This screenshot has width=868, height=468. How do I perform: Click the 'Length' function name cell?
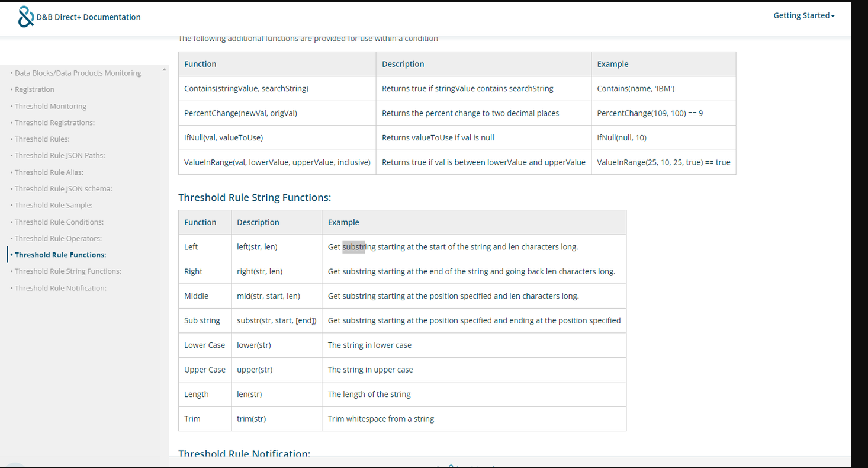tap(205, 395)
